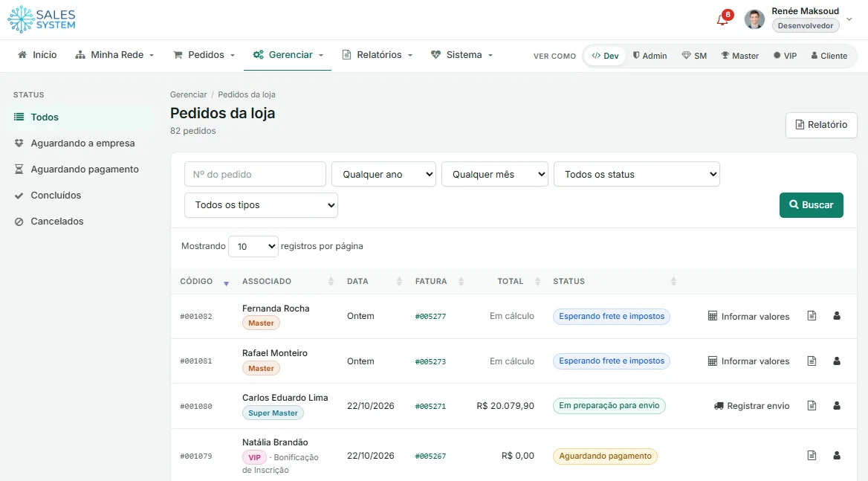The image size is (868, 481).
Task: Click Informar valores for Rafael Monteiro
Action: [748, 361]
